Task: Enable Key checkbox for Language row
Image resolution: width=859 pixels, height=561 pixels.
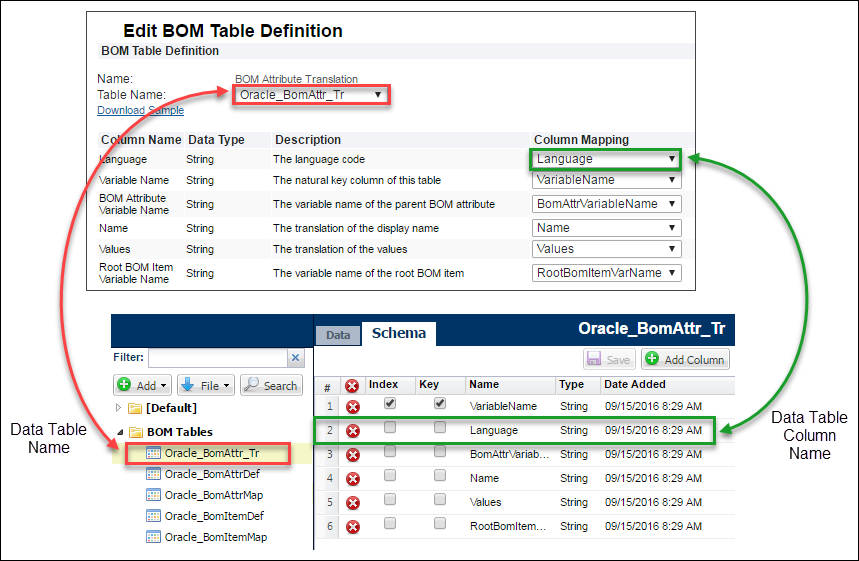Action: pos(440,427)
